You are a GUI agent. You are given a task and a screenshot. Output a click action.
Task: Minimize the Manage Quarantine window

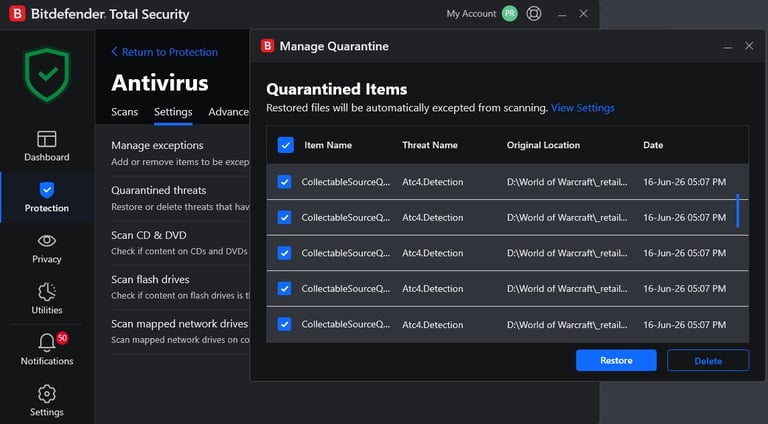[x=728, y=46]
